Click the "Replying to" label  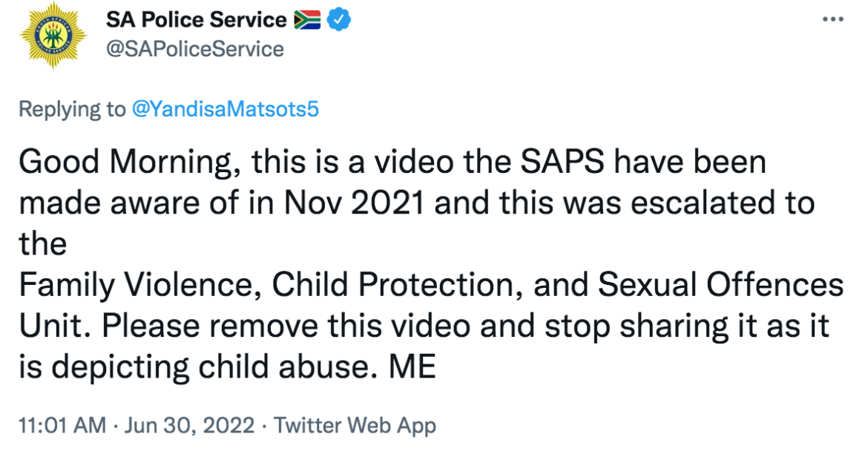click(x=72, y=109)
